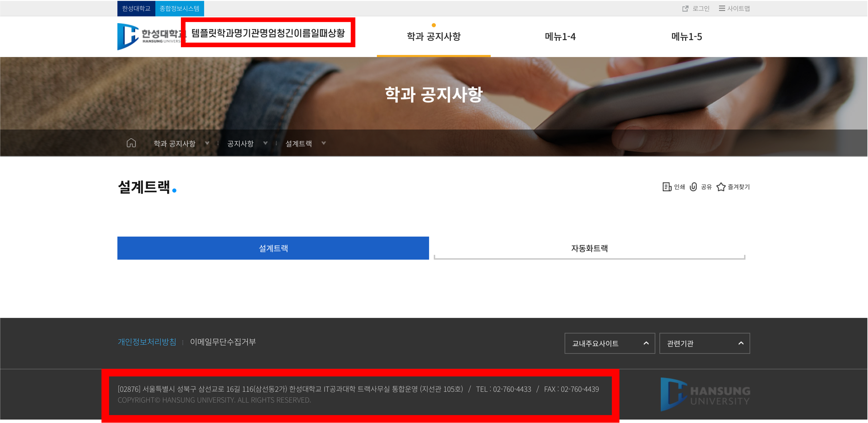The height and width of the screenshot is (423, 868).
Task: Select the 설계트랙 tab
Action: coord(273,248)
